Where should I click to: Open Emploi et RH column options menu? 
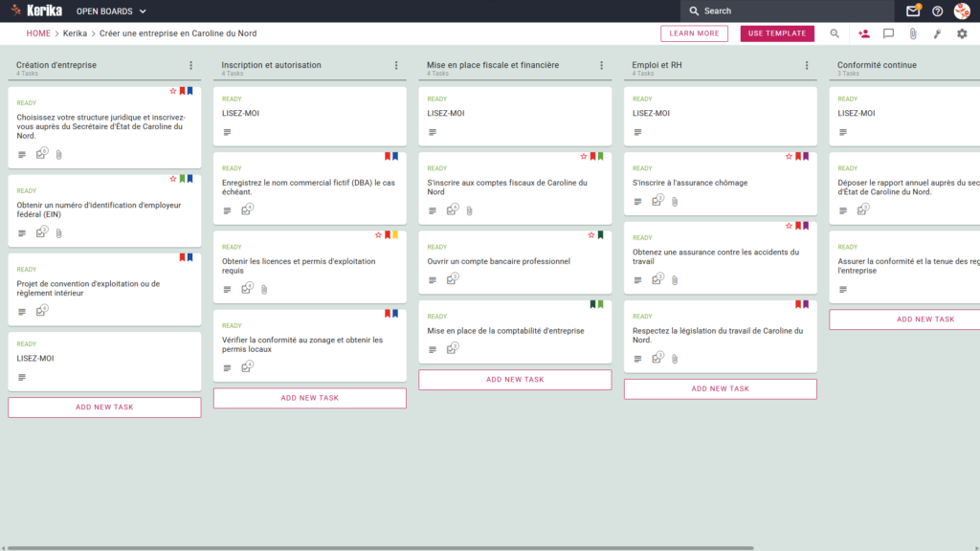pyautogui.click(x=807, y=65)
